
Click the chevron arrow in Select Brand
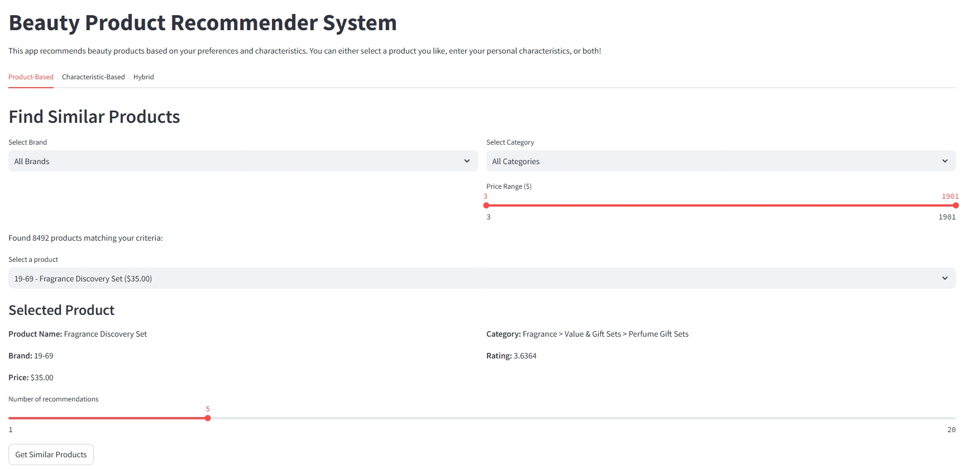coord(467,161)
